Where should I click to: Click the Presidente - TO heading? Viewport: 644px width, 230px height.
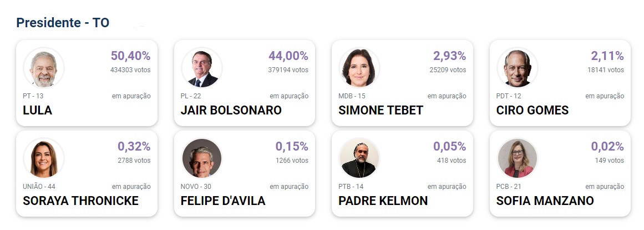[x=63, y=23]
